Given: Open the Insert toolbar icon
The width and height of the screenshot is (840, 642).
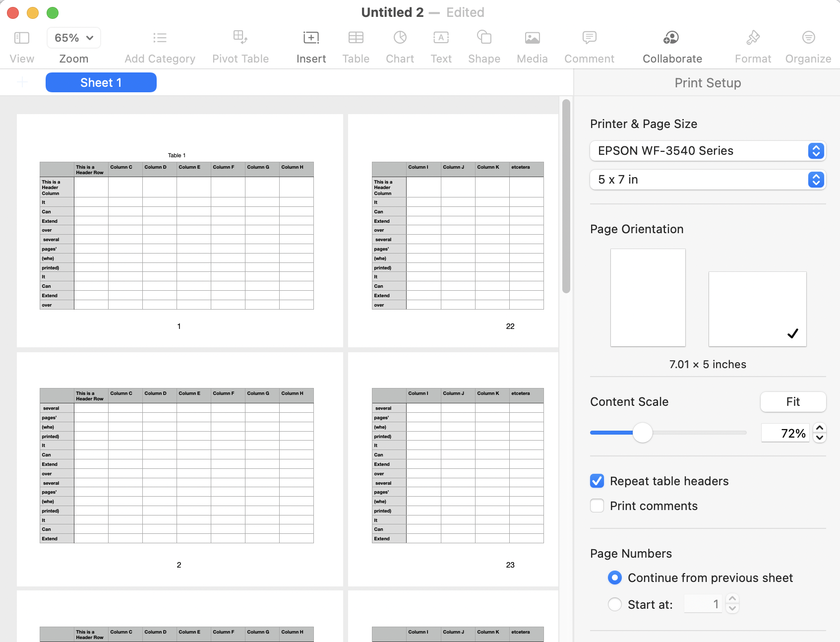Looking at the screenshot, I should [x=311, y=38].
